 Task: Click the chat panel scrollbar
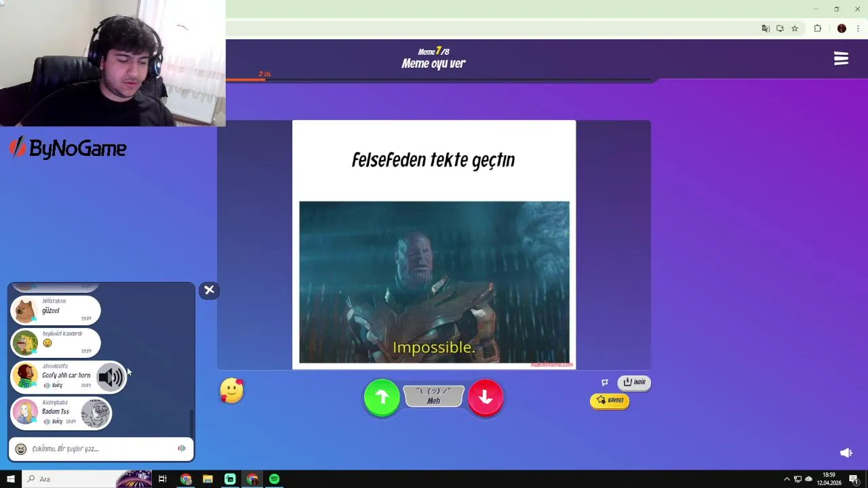[191, 424]
